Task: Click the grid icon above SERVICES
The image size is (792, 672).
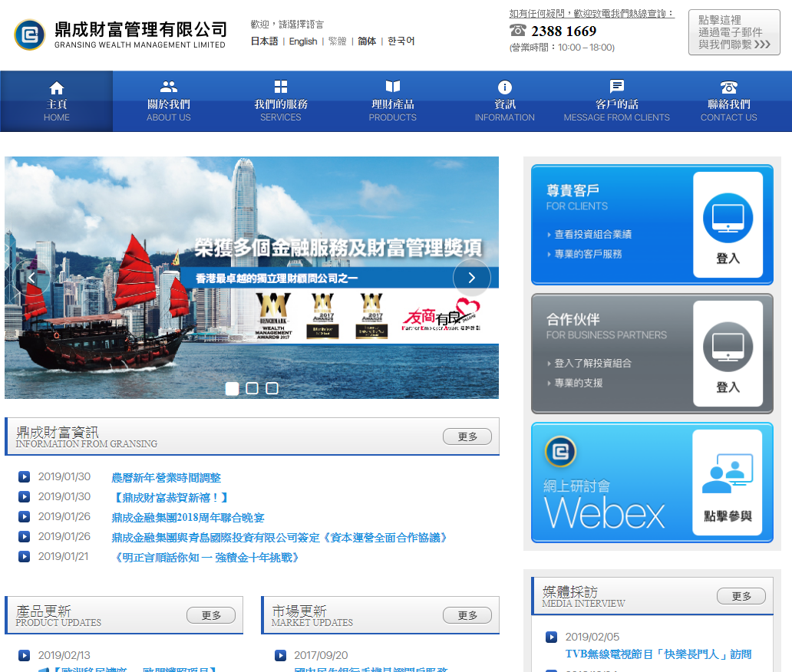Action: pos(281,87)
